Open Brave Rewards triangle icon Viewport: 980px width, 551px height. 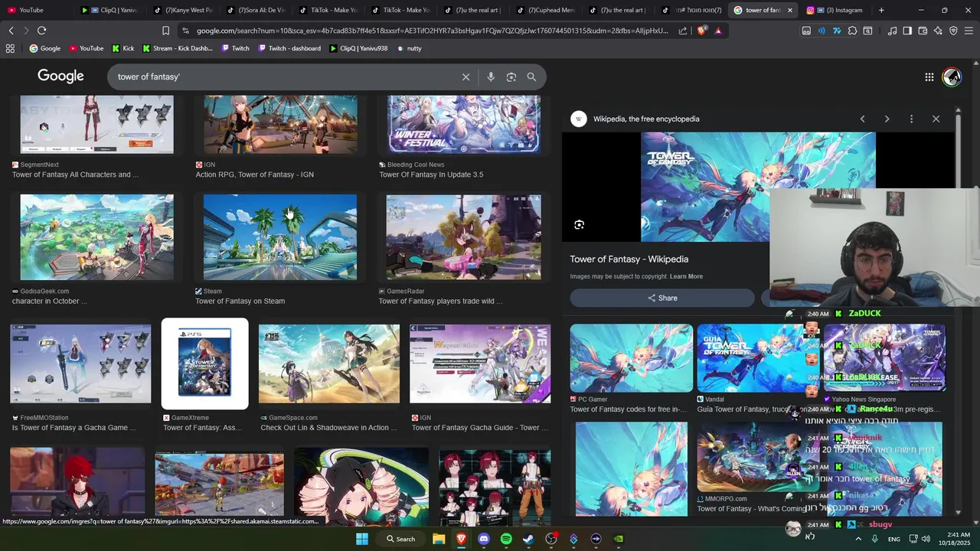(718, 31)
